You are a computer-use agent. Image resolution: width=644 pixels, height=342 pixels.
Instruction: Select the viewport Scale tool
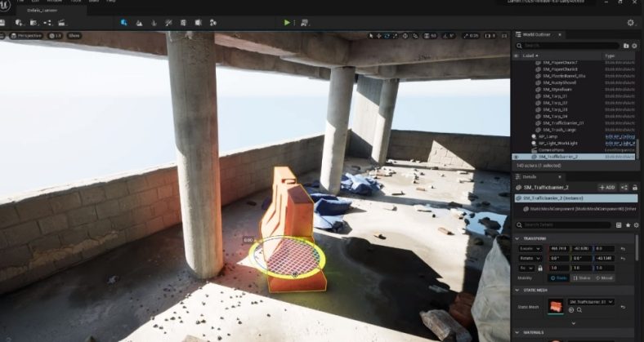395,36
